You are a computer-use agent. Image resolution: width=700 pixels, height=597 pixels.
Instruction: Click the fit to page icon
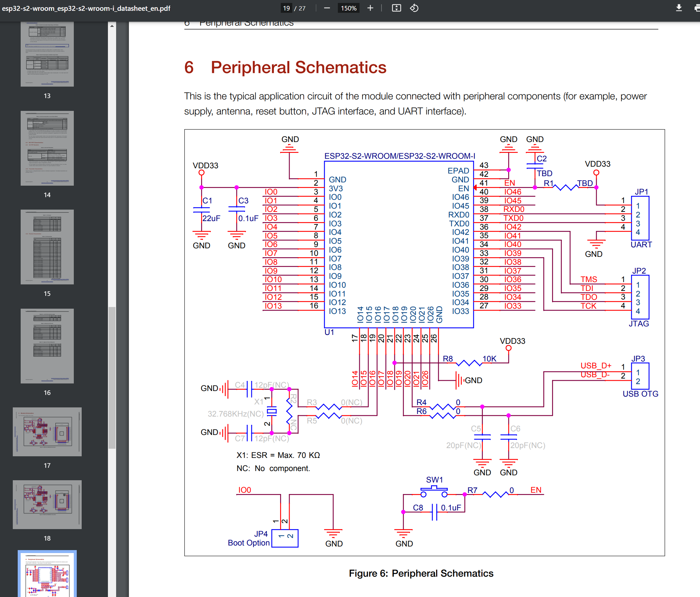[x=396, y=8]
